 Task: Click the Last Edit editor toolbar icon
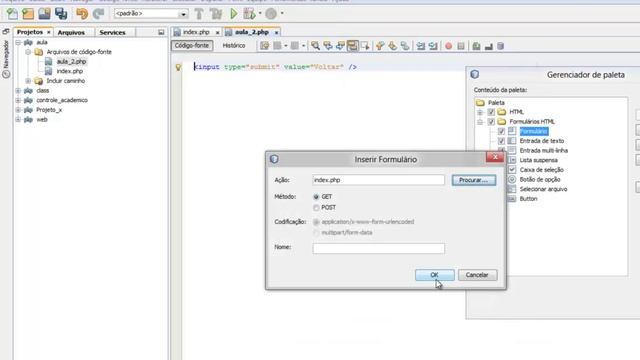(264, 46)
